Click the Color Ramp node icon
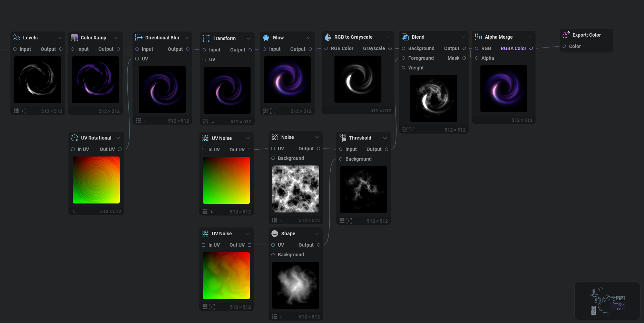644x323 pixels. pyautogui.click(x=74, y=38)
